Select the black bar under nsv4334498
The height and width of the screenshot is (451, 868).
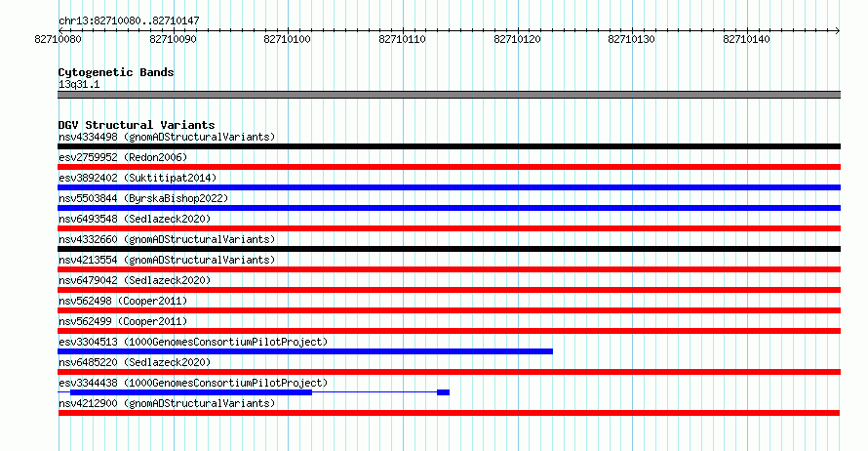[449, 146]
